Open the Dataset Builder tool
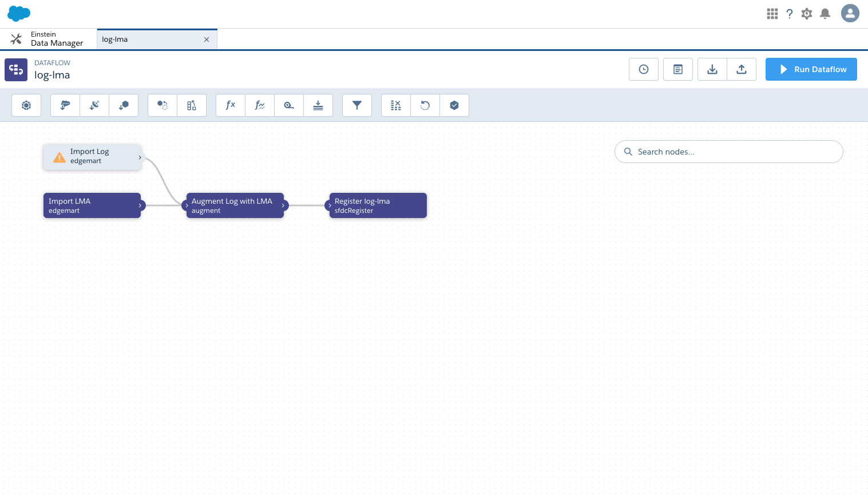Viewport: 868px width, 495px height. [x=26, y=105]
